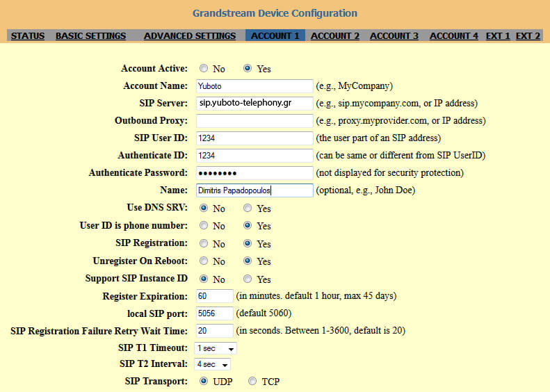Click the Authenticate Password field

(x=254, y=172)
